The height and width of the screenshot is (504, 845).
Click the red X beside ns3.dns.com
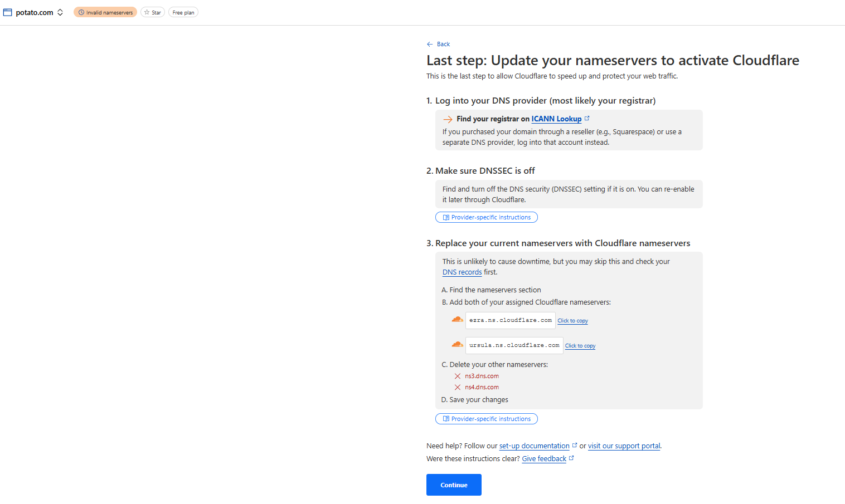[458, 376]
